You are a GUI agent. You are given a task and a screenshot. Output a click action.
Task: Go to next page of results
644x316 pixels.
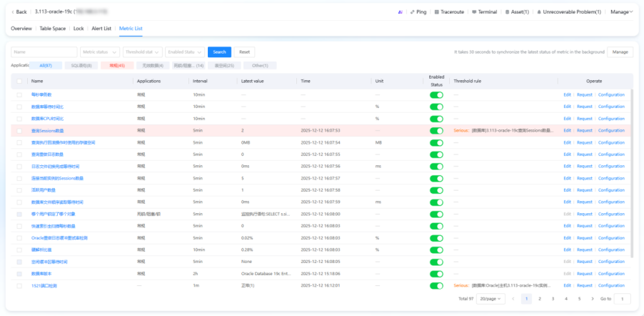tap(592, 298)
